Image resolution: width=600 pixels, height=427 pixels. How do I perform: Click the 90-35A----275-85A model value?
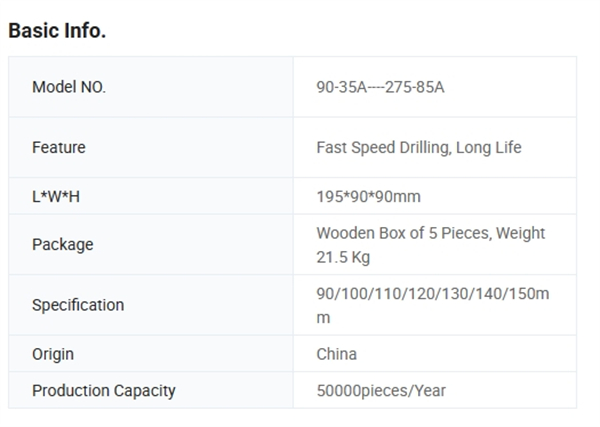(380, 87)
